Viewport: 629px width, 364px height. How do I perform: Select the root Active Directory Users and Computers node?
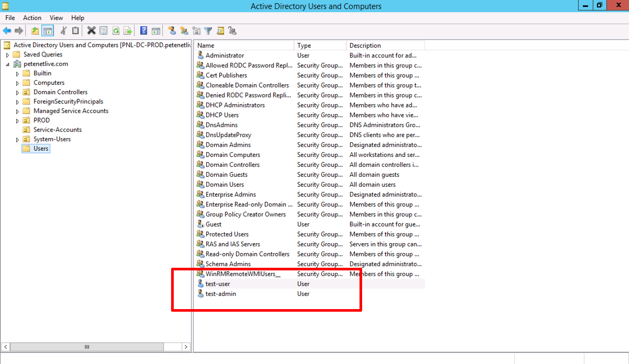[x=102, y=45]
